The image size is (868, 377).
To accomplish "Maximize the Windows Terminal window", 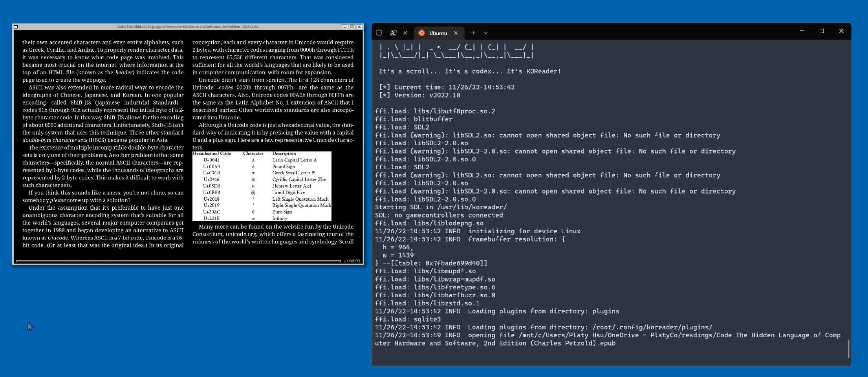I will pos(822,31).
